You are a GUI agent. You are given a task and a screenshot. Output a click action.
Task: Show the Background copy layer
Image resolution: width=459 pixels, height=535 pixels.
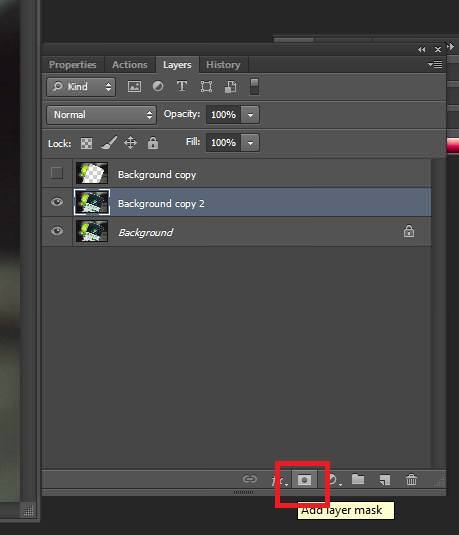pyautogui.click(x=57, y=173)
